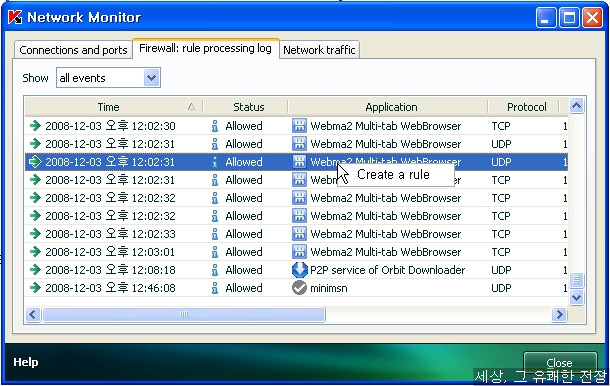610x386 pixels.
Task: Click the 12:46:08 timestamp cell
Action: pos(110,288)
